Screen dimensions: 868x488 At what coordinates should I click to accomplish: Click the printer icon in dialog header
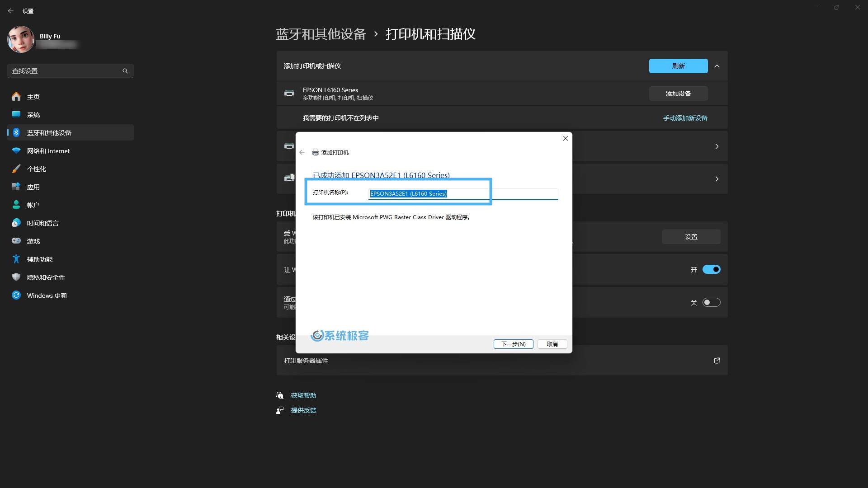coord(315,152)
